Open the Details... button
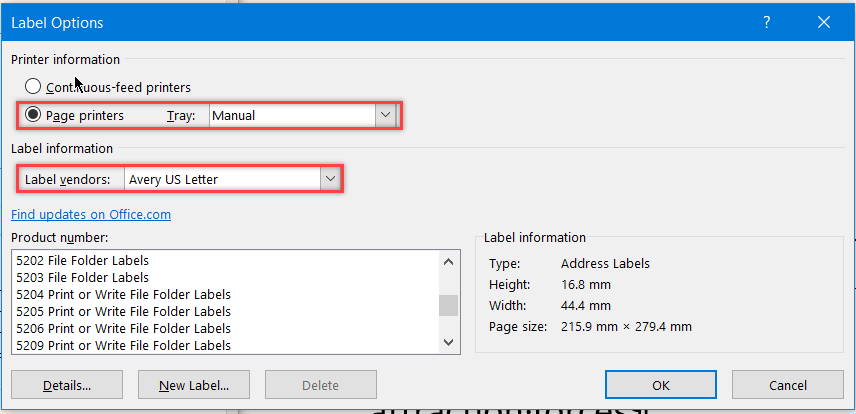The height and width of the screenshot is (414, 856). (x=67, y=385)
